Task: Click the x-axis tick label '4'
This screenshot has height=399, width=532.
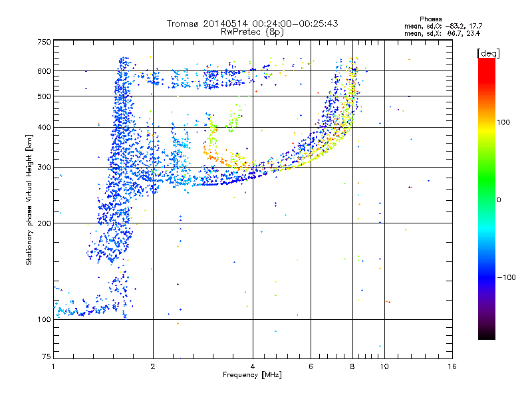Action: point(253,366)
